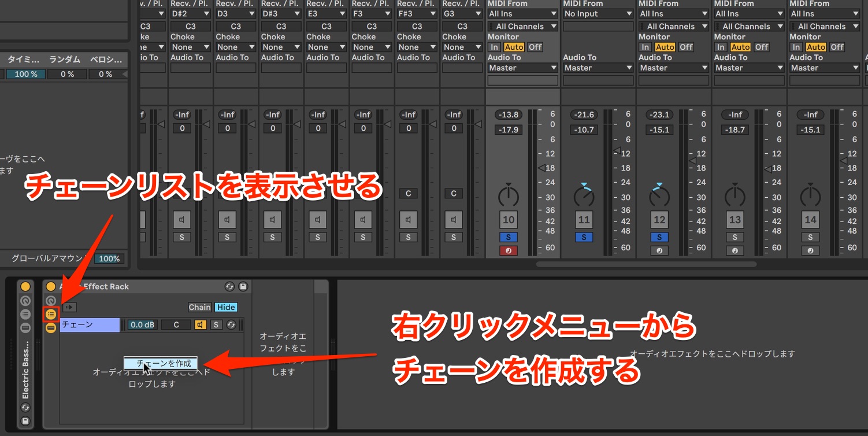The width and height of the screenshot is (868, 436).
Task: Click the F#3 chain pan C box
Action: (409, 194)
